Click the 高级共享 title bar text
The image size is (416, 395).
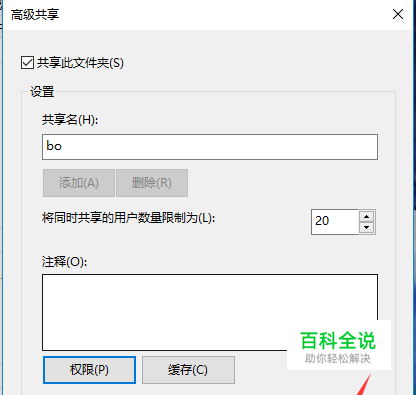35,15
